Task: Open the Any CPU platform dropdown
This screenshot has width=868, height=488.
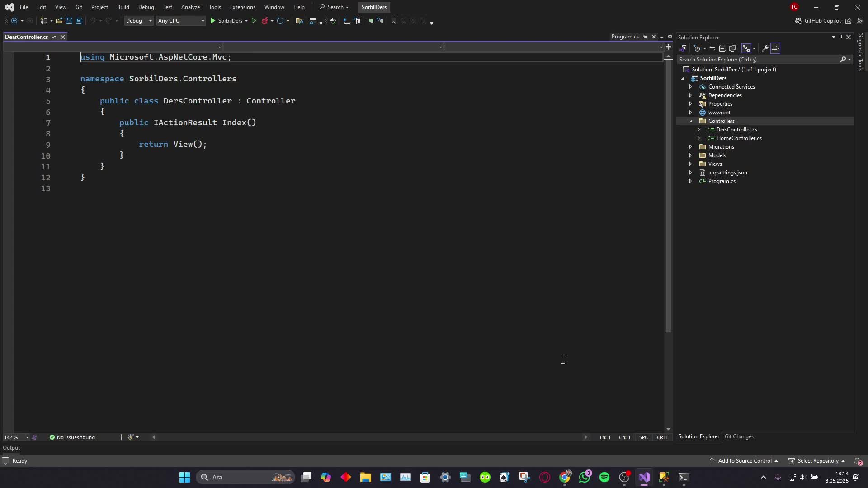Action: point(181,21)
